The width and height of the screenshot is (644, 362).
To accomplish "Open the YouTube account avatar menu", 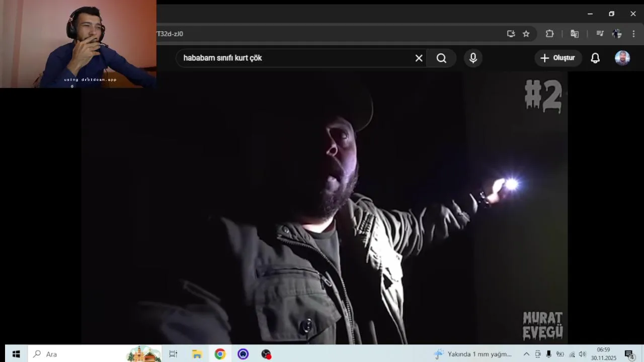I will click(622, 58).
